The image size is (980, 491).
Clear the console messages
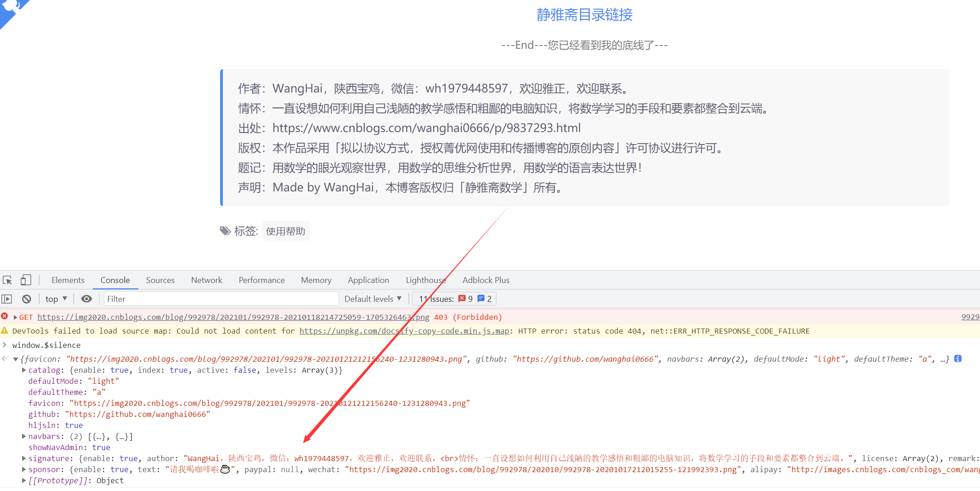[26, 298]
